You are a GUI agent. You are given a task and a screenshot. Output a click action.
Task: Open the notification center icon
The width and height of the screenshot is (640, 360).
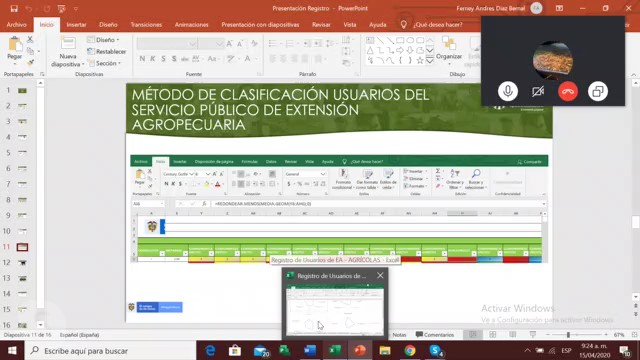pos(624,351)
